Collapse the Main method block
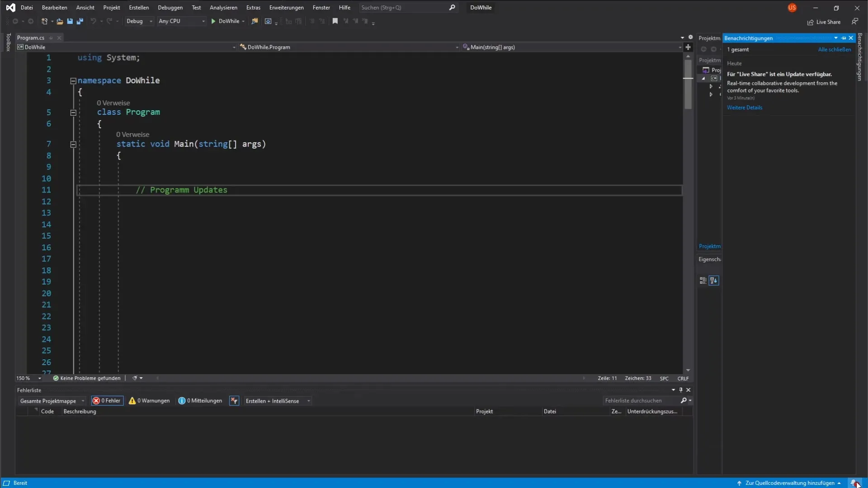Viewport: 868px width, 488px height. pyautogui.click(x=73, y=145)
